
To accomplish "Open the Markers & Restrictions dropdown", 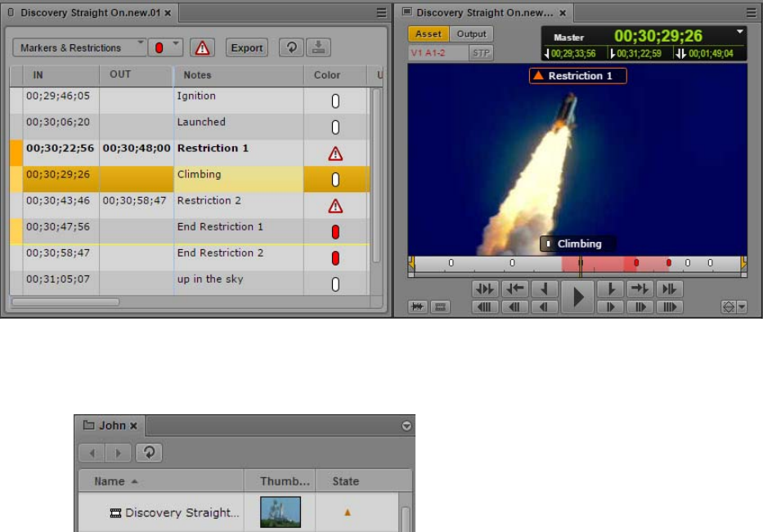I will coord(79,47).
